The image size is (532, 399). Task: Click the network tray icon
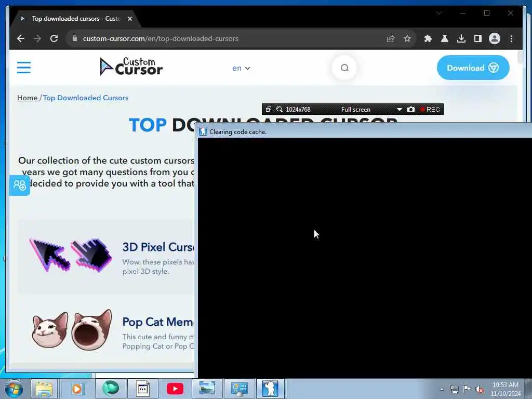[454, 390]
